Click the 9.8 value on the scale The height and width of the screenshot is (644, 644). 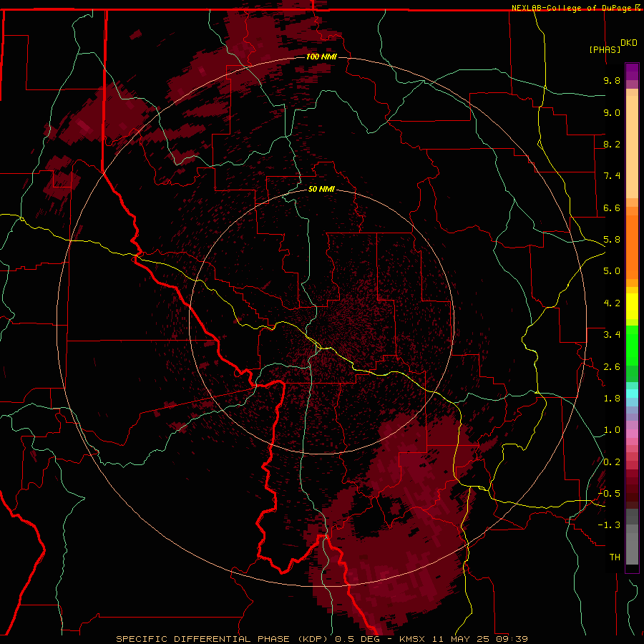(612, 80)
